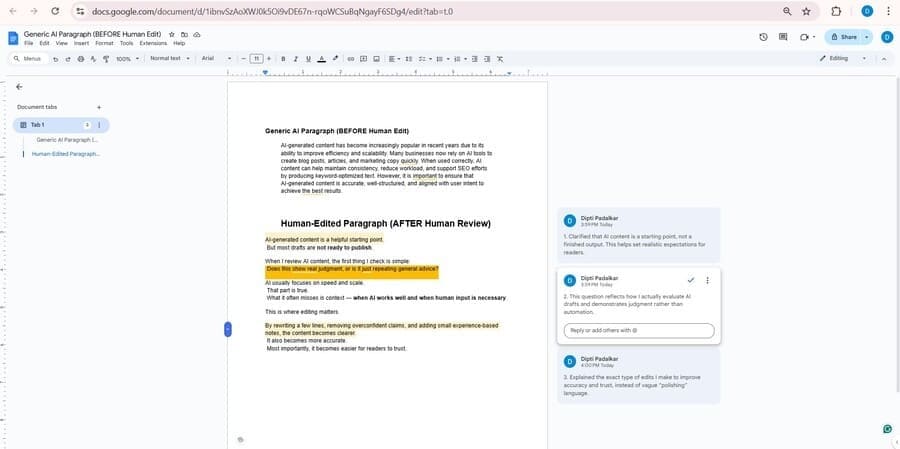Viewport: 900px width, 449px height.
Task: Open the Normal text style dropdown
Action: point(170,59)
